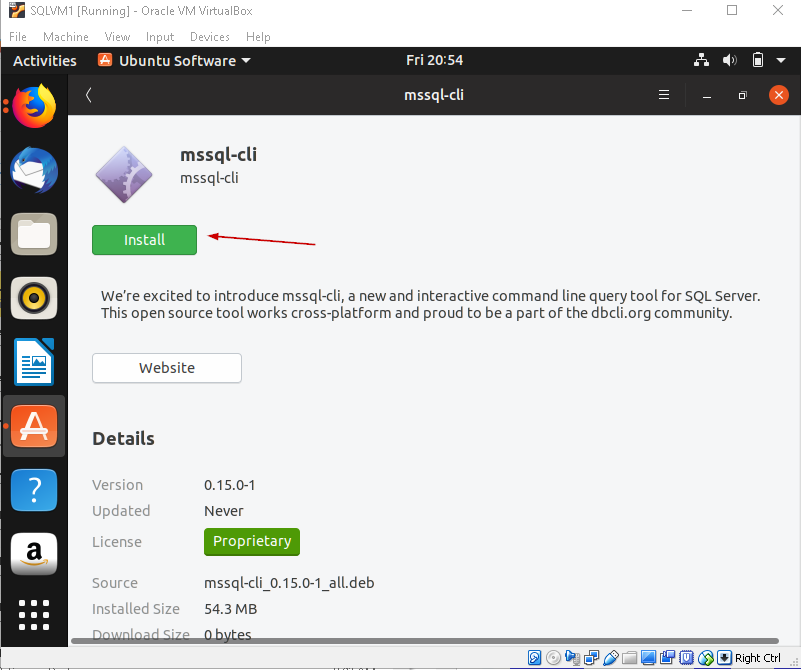This screenshot has width=801, height=670.
Task: Open the network status icon in top bar
Action: (x=701, y=60)
